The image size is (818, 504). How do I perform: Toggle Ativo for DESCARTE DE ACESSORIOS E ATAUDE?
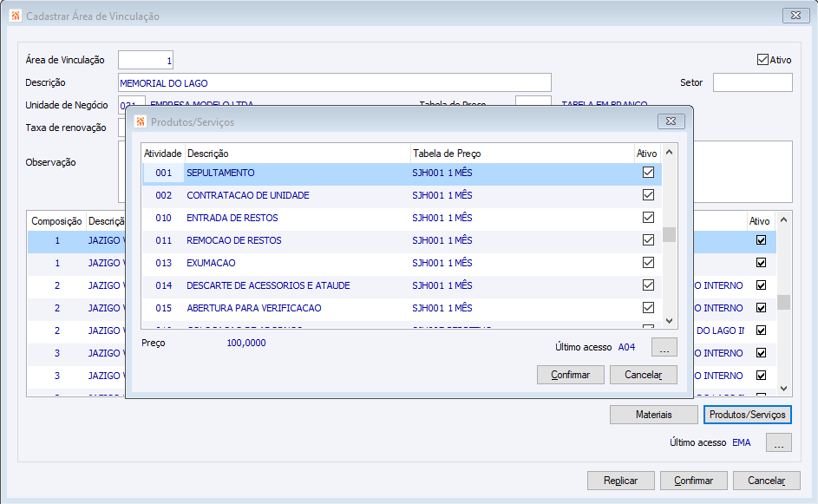pyautogui.click(x=648, y=285)
